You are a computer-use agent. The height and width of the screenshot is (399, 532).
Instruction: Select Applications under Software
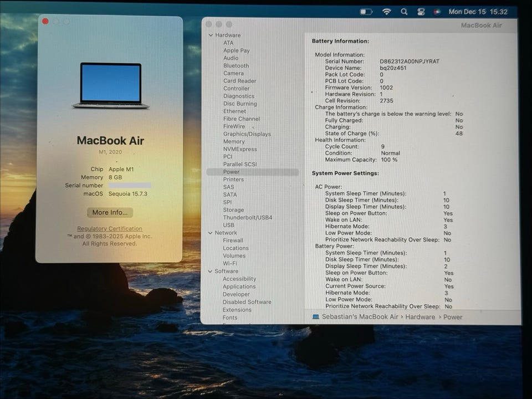(x=239, y=287)
